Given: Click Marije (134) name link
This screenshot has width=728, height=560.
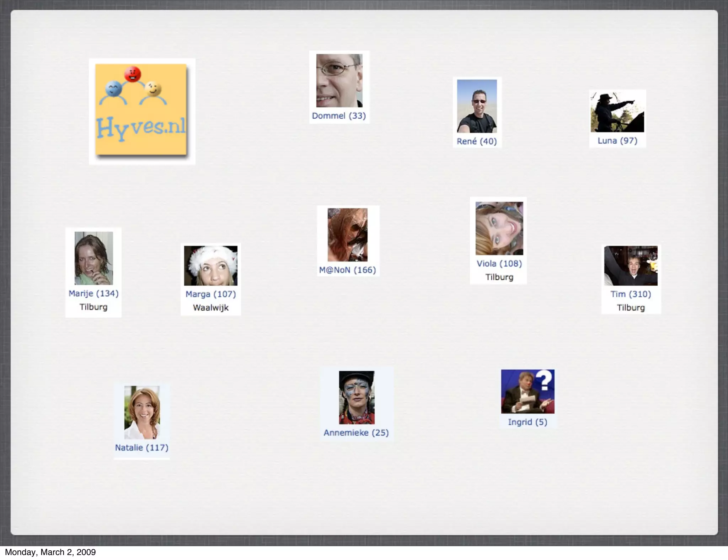Looking at the screenshot, I should point(93,294).
